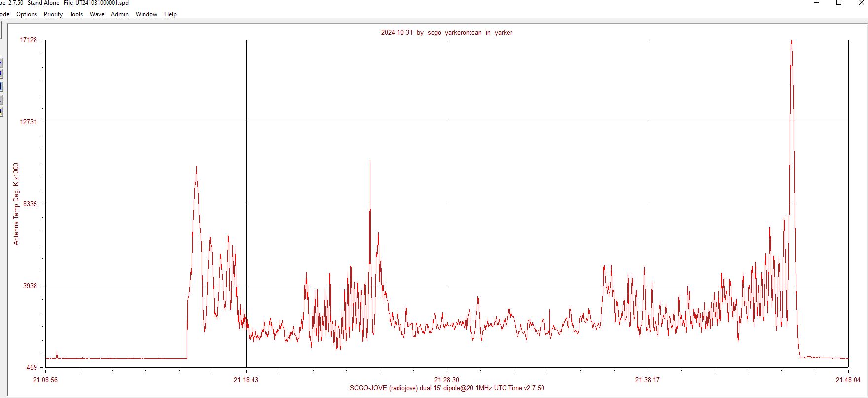Click the 17128 value on the y-axis
The width and height of the screenshot is (868, 398).
click(28, 40)
